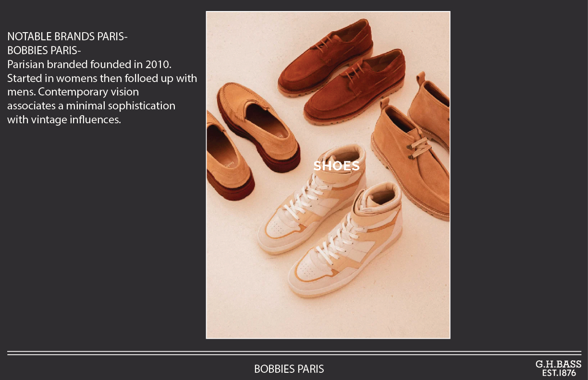Screen dimensions: 588x380
Task: Select the NOTABLE BRANDS PARIS- heading
Action: point(67,36)
